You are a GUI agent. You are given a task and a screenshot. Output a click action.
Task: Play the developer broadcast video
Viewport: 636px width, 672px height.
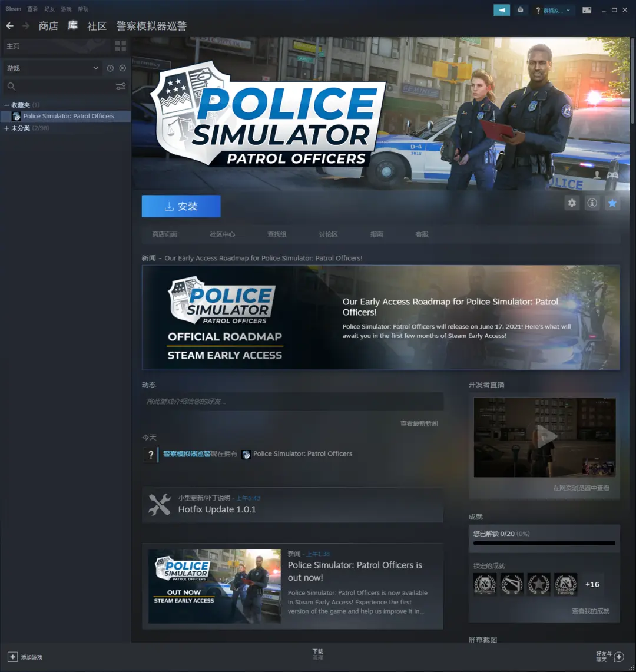544,437
